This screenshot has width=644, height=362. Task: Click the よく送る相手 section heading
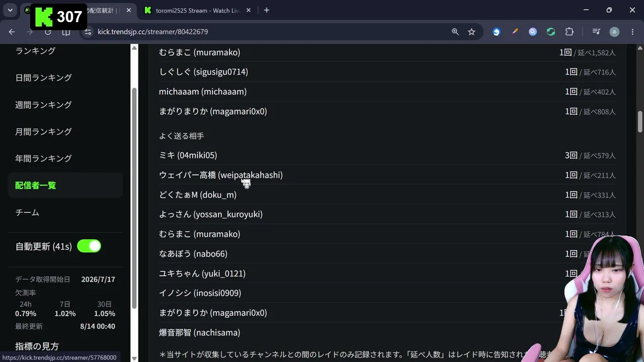coord(182,136)
